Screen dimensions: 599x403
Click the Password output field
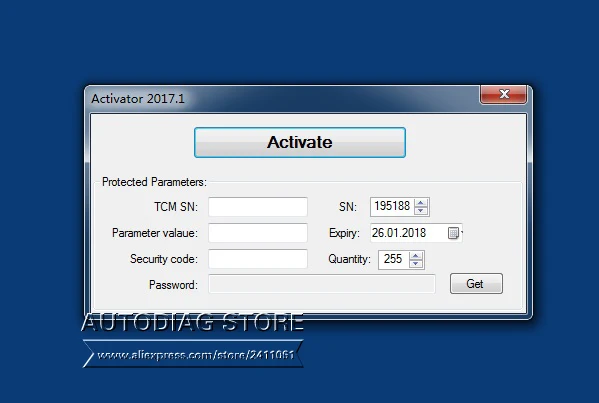(322, 284)
